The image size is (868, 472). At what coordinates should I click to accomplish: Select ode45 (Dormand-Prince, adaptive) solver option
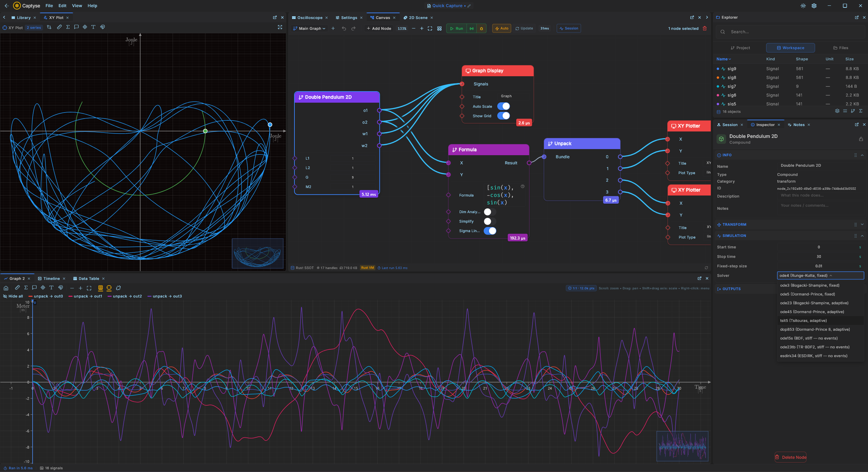pos(820,312)
